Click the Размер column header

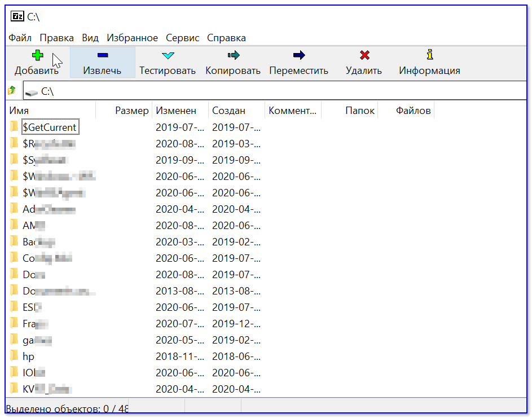point(131,111)
